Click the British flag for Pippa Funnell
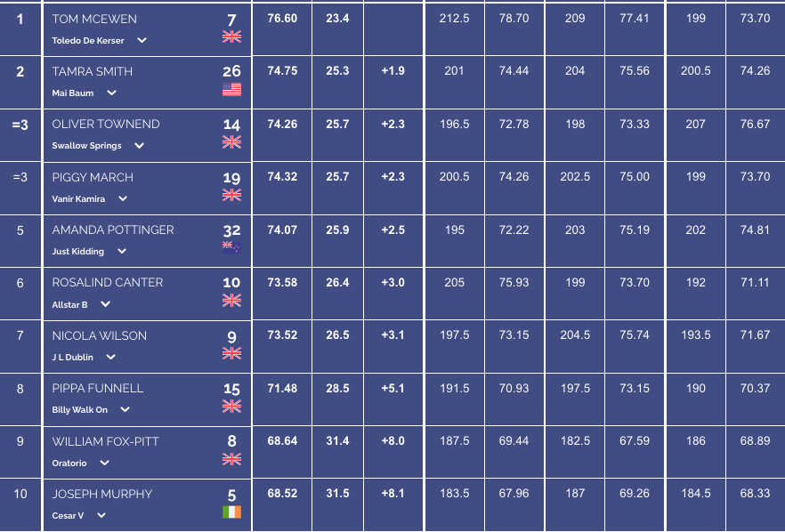 [x=231, y=407]
